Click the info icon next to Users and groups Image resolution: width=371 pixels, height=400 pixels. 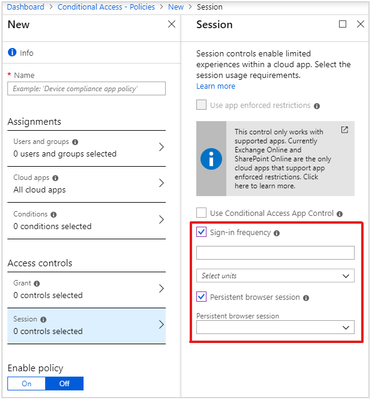tap(75, 142)
